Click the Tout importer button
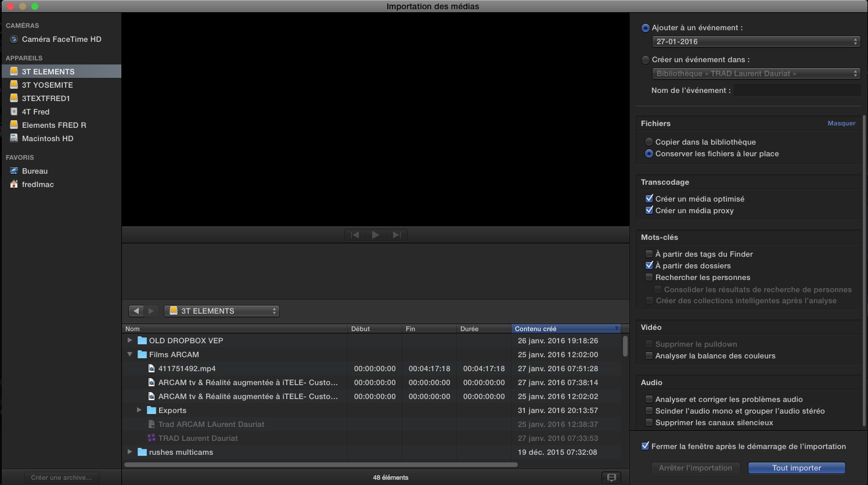Screen dimensions: 868x485 [x=796, y=468]
